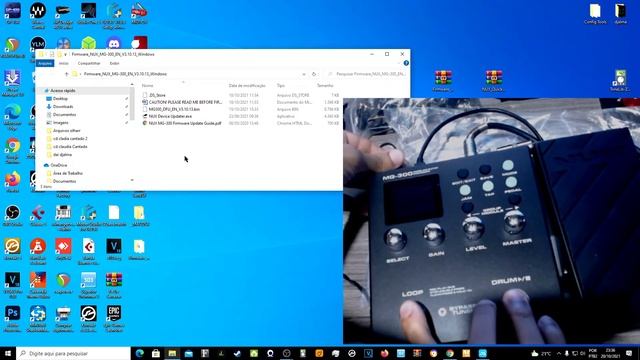Open the Firefox desktop shortcut

(13, 181)
